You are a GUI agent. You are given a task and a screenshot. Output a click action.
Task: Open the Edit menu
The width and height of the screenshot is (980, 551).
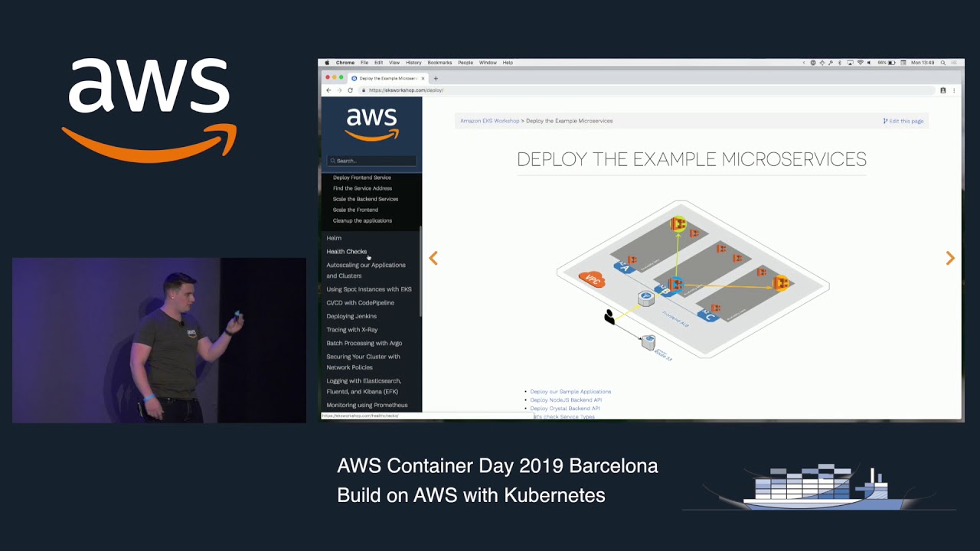[378, 63]
